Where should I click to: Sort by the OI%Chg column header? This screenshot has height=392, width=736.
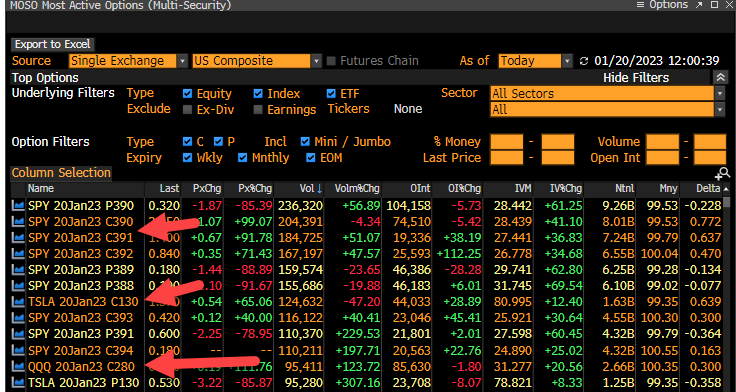click(457, 189)
